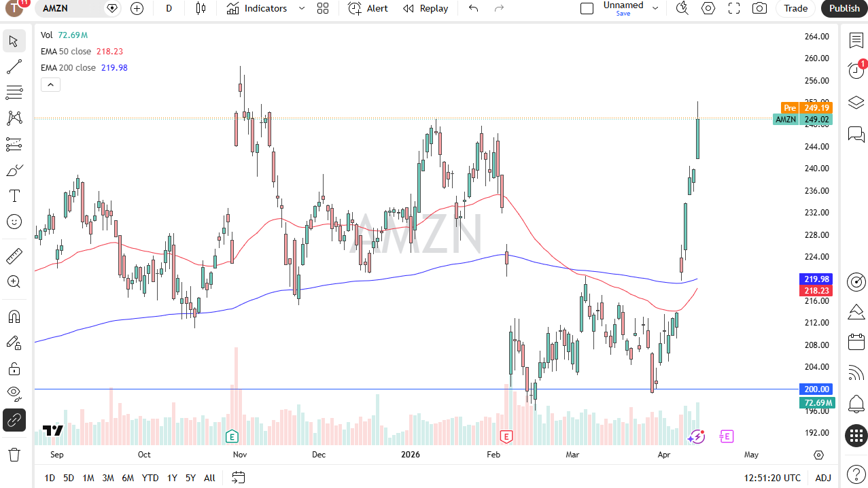Toggle lock all drawing tools
This screenshot has height=488, width=868.
point(14,368)
